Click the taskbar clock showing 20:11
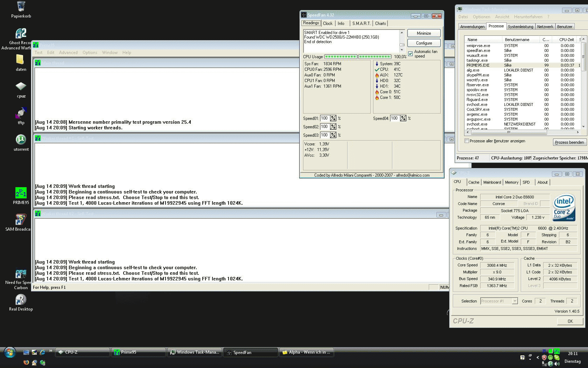Screen dimensions: 588x368 (573, 354)
